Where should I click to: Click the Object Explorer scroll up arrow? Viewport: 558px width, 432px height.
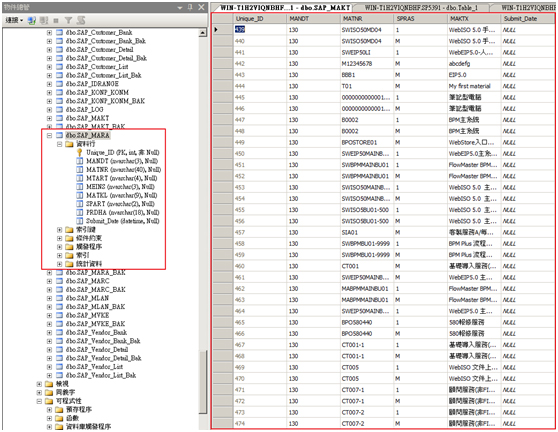(202, 33)
